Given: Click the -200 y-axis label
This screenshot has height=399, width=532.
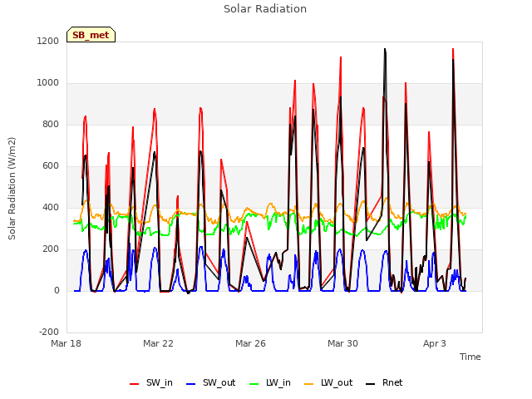Looking at the screenshot, I should (x=49, y=332).
